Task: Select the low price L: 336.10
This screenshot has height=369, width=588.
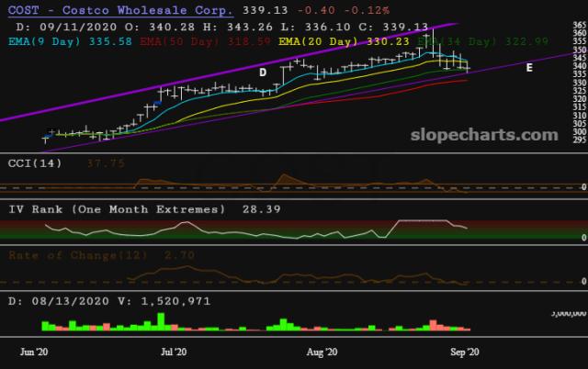Action: coord(316,27)
